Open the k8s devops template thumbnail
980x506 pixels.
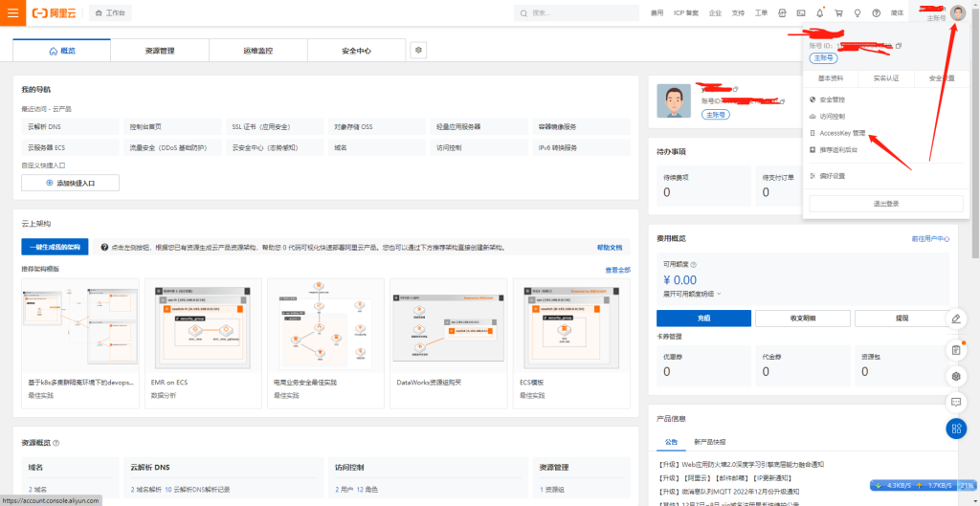[x=80, y=325]
